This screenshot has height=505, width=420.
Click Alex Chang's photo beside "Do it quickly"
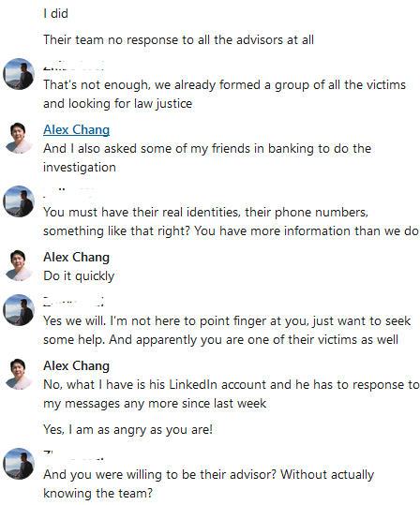coord(19,265)
